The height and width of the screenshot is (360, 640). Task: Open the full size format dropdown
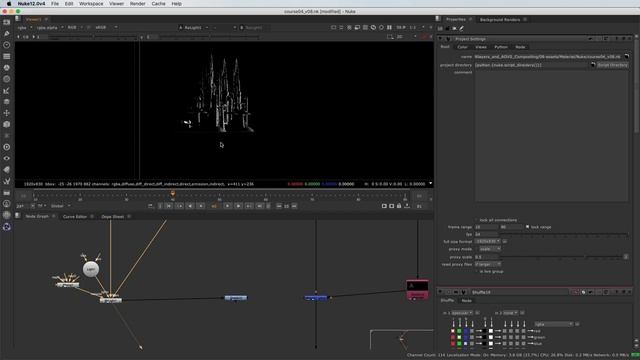[487, 242]
